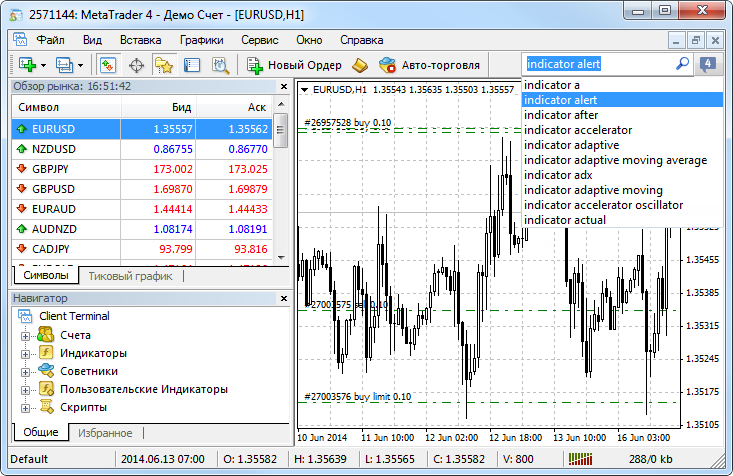
Task: Expand the Скрипты tree node
Action: pyautogui.click(x=25, y=408)
